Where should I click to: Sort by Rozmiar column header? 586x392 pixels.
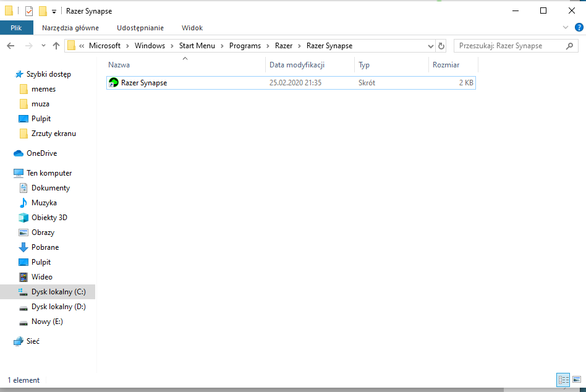[x=446, y=65]
